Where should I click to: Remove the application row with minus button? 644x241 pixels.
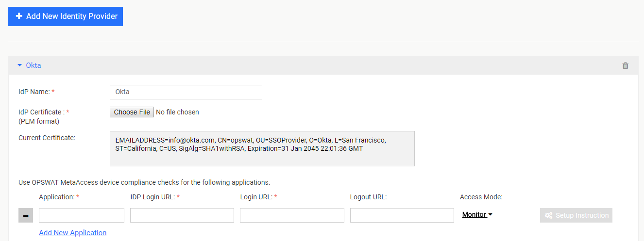[x=26, y=215]
